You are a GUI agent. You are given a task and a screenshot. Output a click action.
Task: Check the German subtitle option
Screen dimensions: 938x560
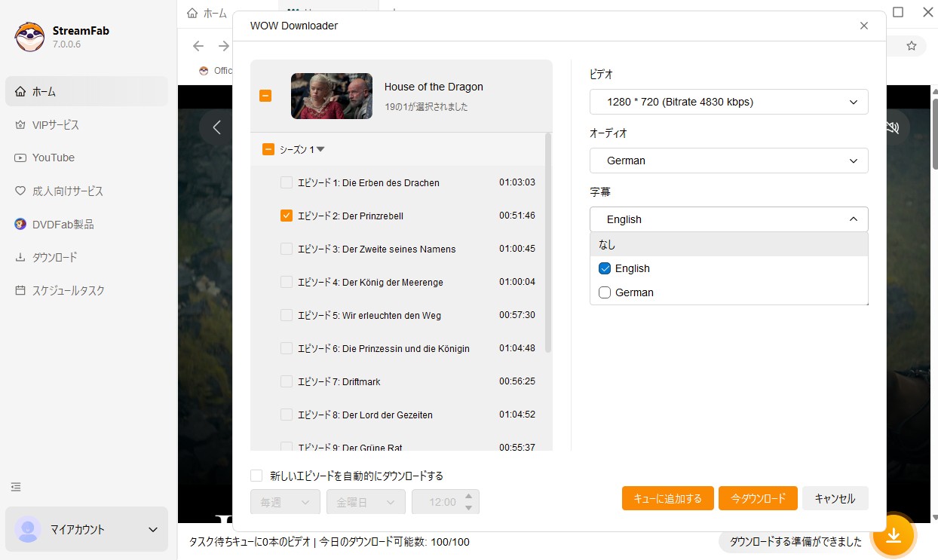[x=605, y=292]
